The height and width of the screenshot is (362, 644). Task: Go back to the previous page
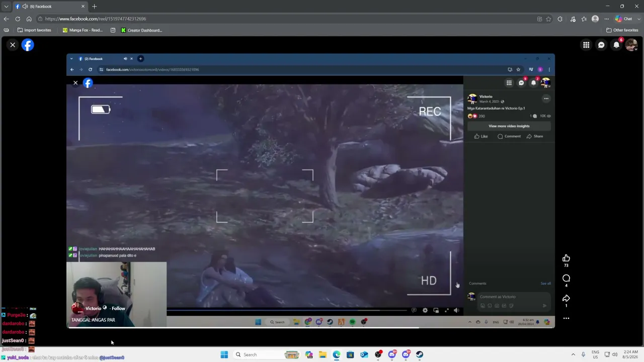6,19
